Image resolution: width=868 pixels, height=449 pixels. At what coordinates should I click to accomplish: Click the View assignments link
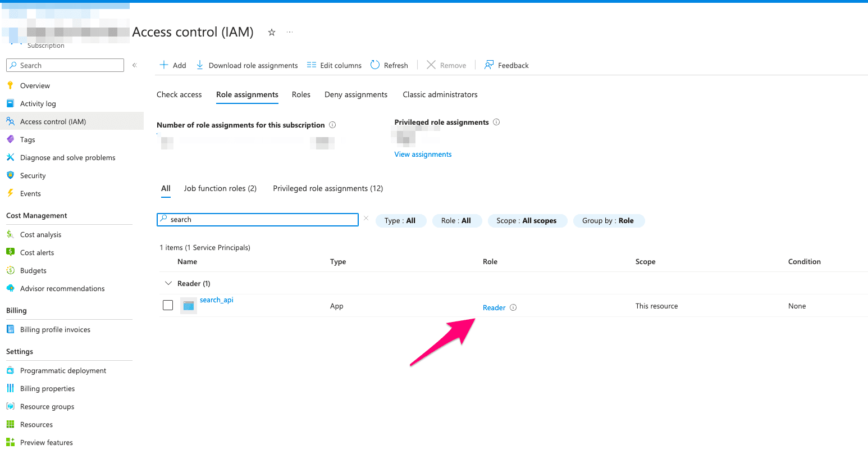(x=423, y=154)
